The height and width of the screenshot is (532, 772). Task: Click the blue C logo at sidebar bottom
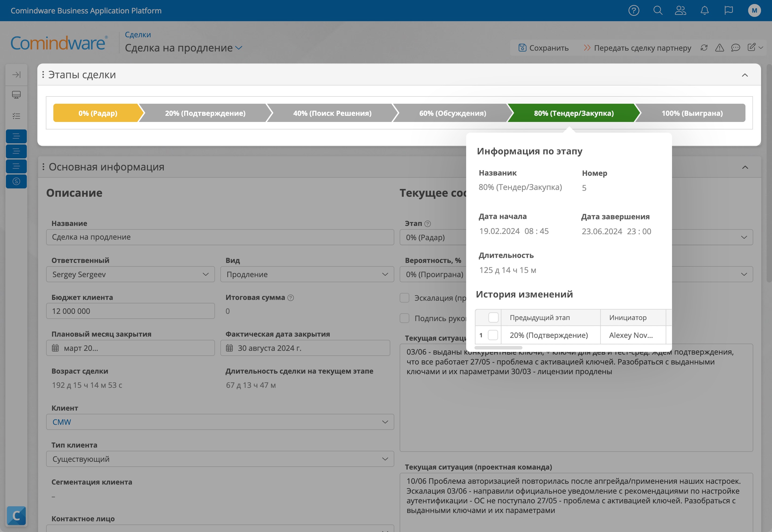click(x=16, y=516)
